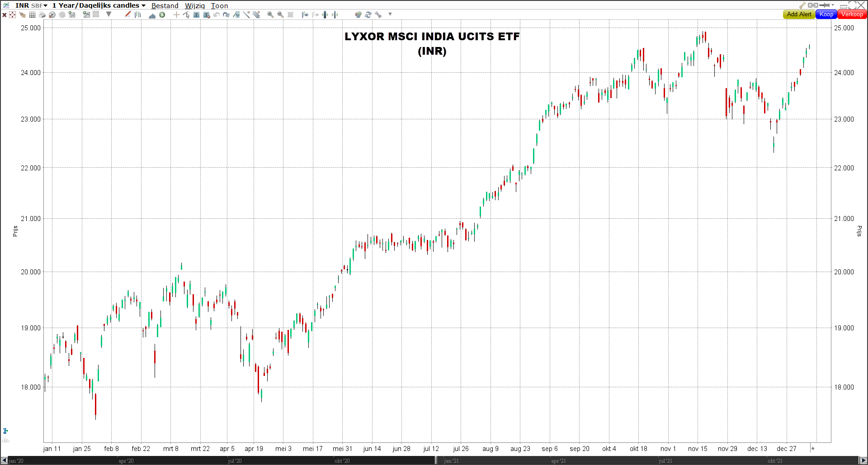Open the pushpin options dropdown arrow
The height and width of the screenshot is (465, 868).
pyautogui.click(x=833, y=5)
